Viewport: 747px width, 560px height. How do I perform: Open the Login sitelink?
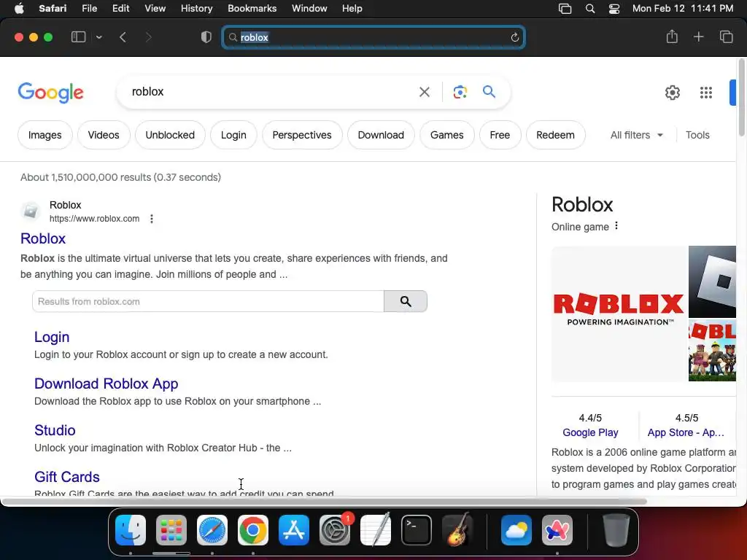point(52,337)
